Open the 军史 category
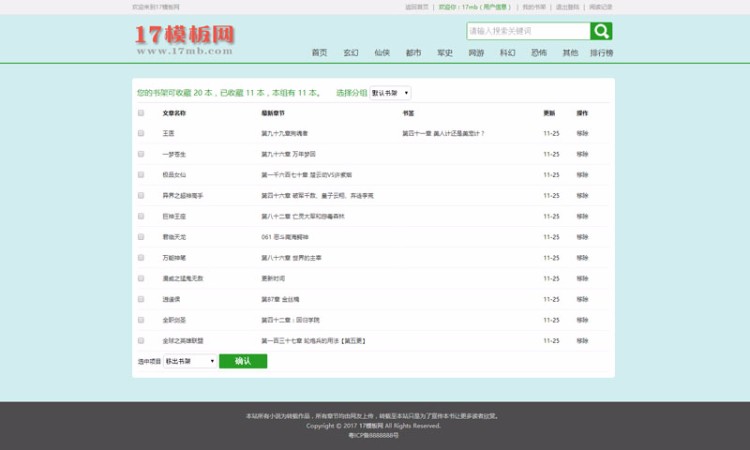 coord(445,53)
